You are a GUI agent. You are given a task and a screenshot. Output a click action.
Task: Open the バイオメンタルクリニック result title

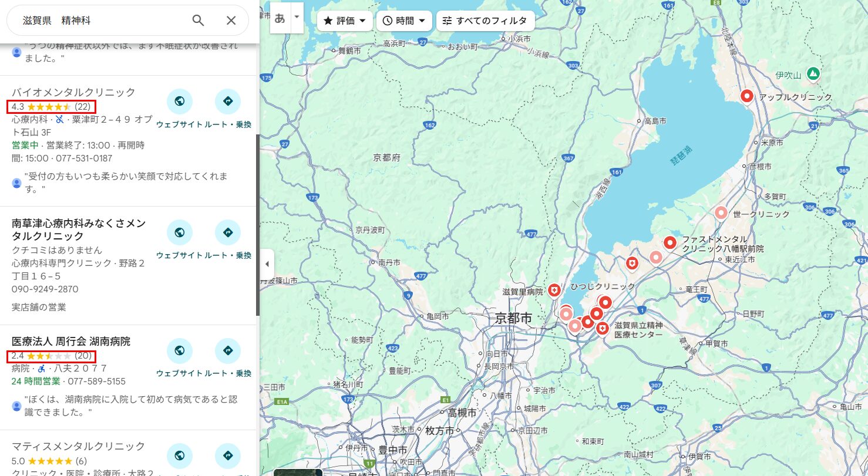coord(73,92)
